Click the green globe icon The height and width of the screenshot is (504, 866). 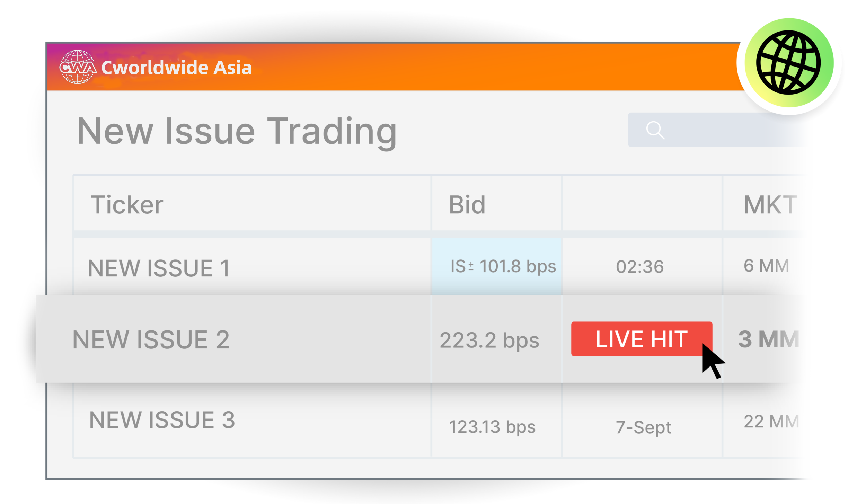point(789,63)
